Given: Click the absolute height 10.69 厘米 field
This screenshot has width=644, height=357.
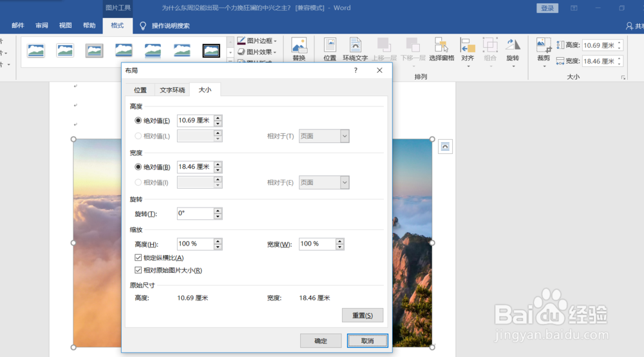Looking at the screenshot, I should 196,121.
